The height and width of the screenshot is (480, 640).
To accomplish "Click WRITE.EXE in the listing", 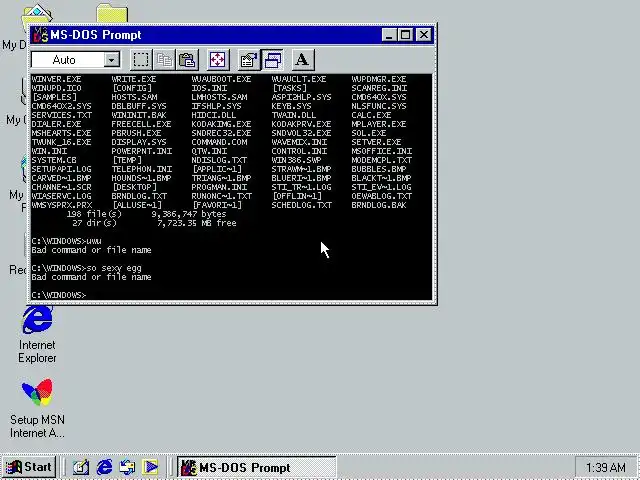I will click(x=134, y=79).
